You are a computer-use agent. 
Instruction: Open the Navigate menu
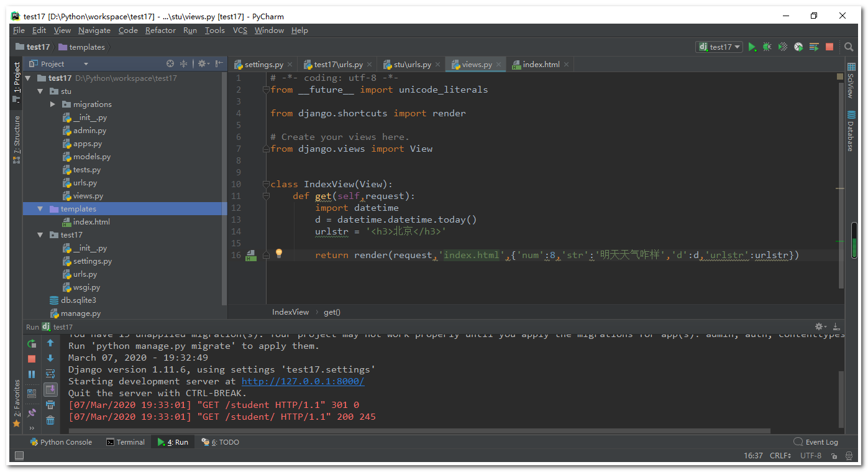click(x=94, y=30)
